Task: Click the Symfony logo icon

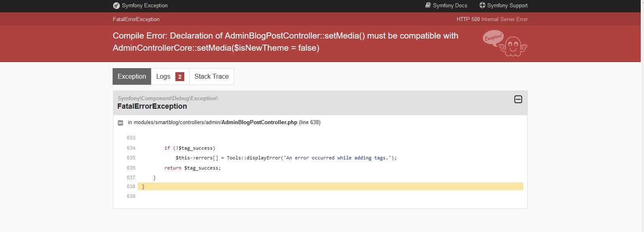Action: point(116,6)
